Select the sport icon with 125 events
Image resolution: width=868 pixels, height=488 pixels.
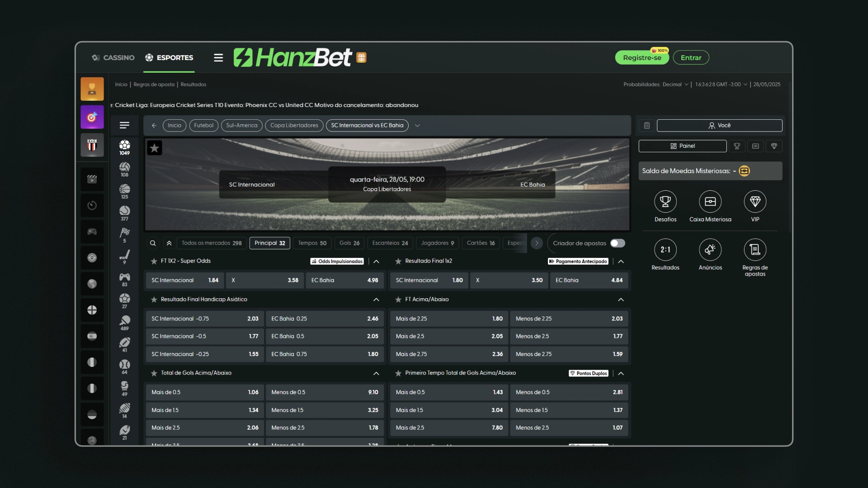pyautogui.click(x=125, y=192)
